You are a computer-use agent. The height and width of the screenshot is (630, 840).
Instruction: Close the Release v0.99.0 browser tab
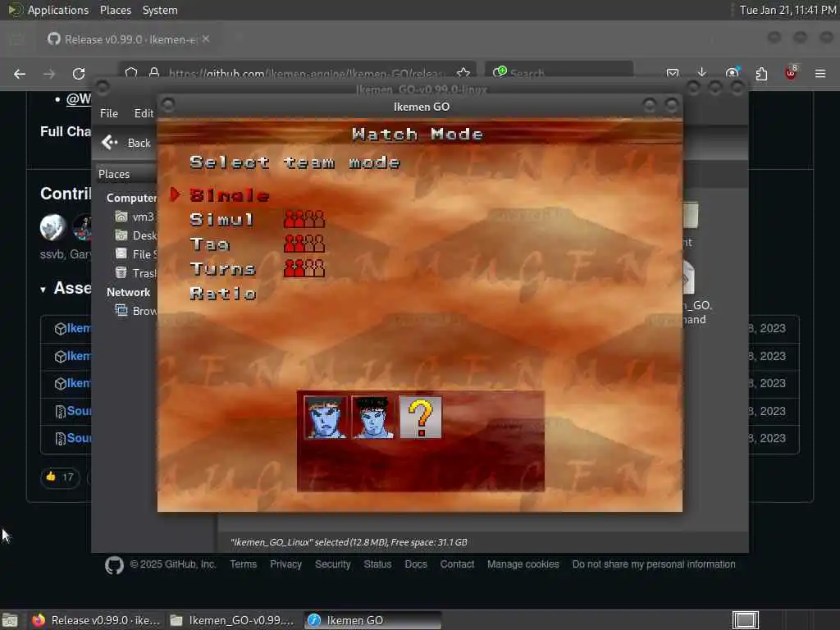[206, 39]
